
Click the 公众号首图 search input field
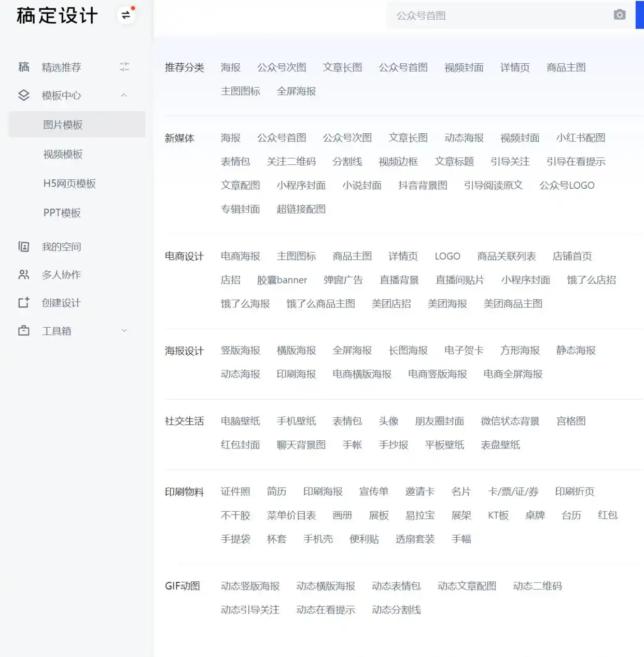coord(498,16)
